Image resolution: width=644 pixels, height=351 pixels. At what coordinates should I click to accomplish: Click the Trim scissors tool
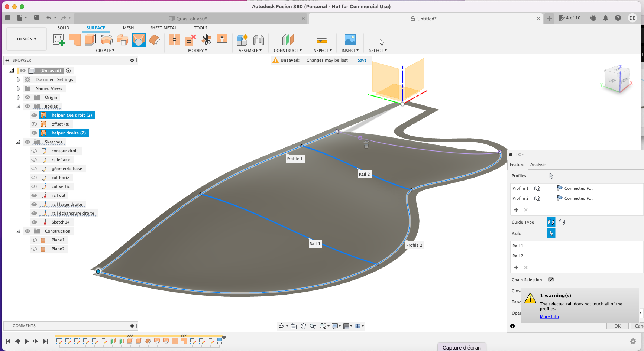[x=206, y=39]
